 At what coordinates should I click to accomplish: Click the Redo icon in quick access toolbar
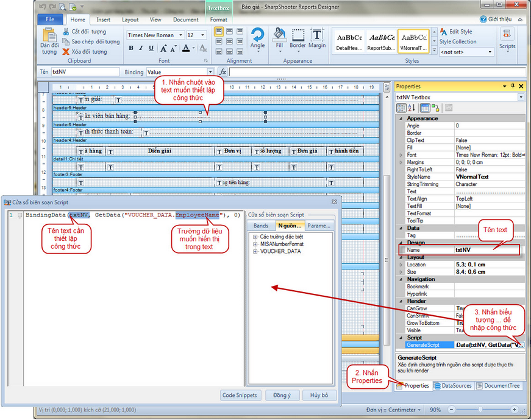pyautogui.click(x=52, y=7)
